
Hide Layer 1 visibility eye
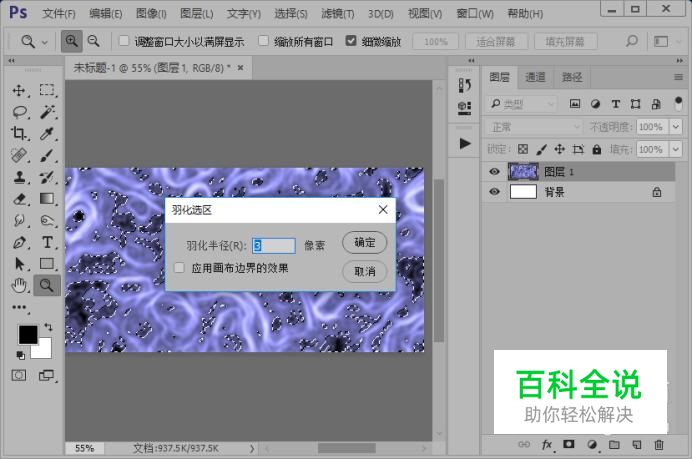494,171
